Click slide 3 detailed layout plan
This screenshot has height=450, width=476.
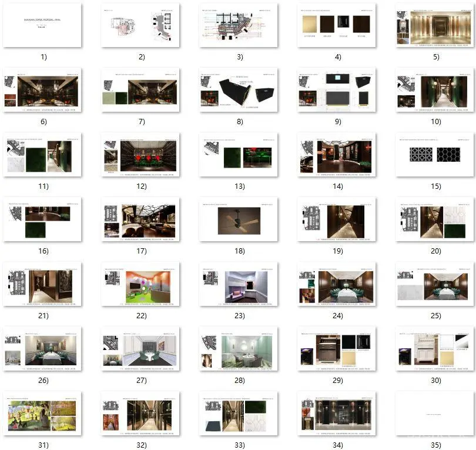[x=239, y=25]
